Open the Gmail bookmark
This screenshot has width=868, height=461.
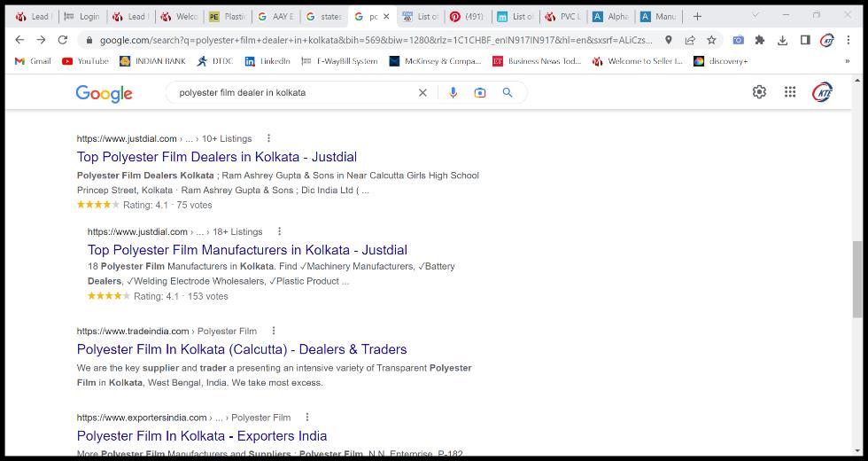pyautogui.click(x=34, y=61)
